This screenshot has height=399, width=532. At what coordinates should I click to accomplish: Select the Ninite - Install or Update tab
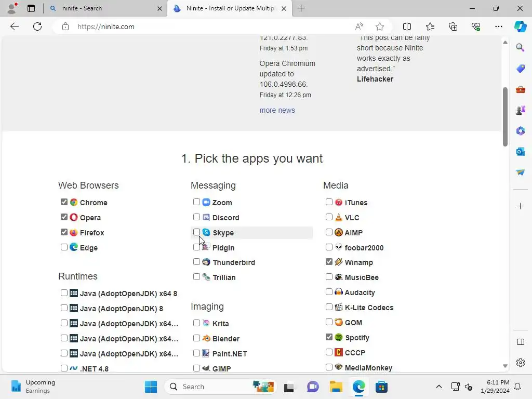point(229,8)
